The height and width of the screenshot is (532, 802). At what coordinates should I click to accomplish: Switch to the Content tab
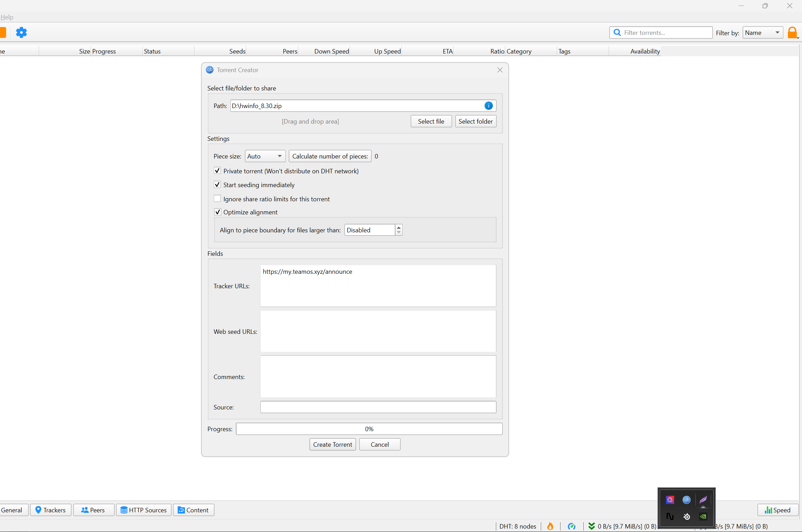[x=193, y=510]
